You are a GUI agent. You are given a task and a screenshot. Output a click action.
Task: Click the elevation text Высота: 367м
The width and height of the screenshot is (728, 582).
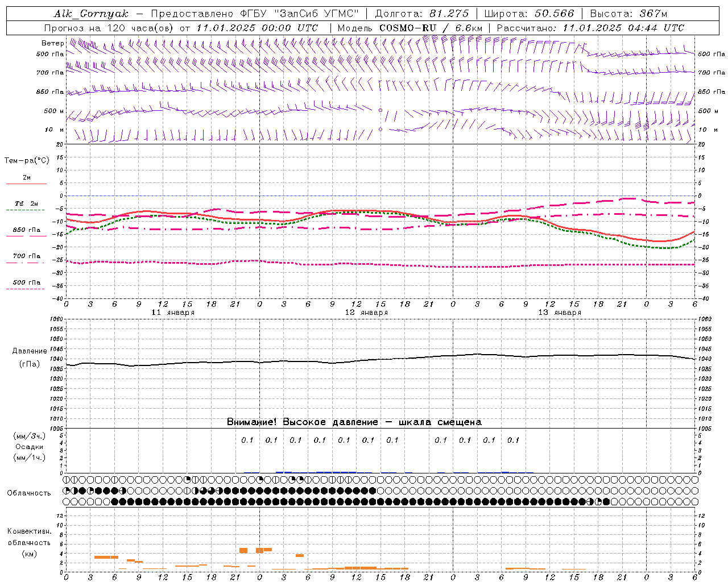pyautogui.click(x=628, y=14)
